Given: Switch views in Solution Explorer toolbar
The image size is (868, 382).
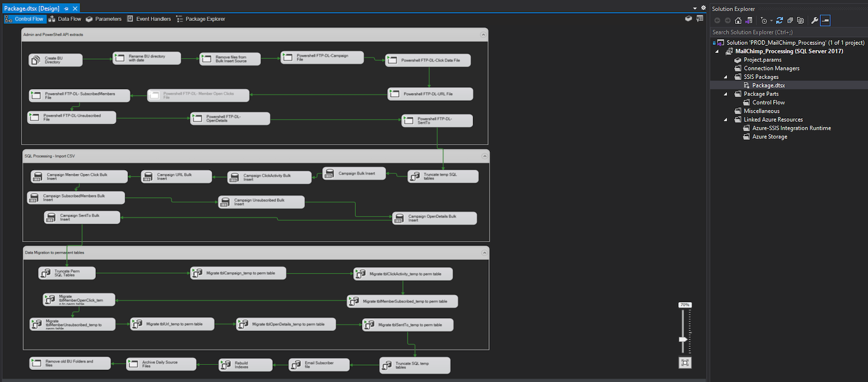Looking at the screenshot, I should (x=749, y=21).
